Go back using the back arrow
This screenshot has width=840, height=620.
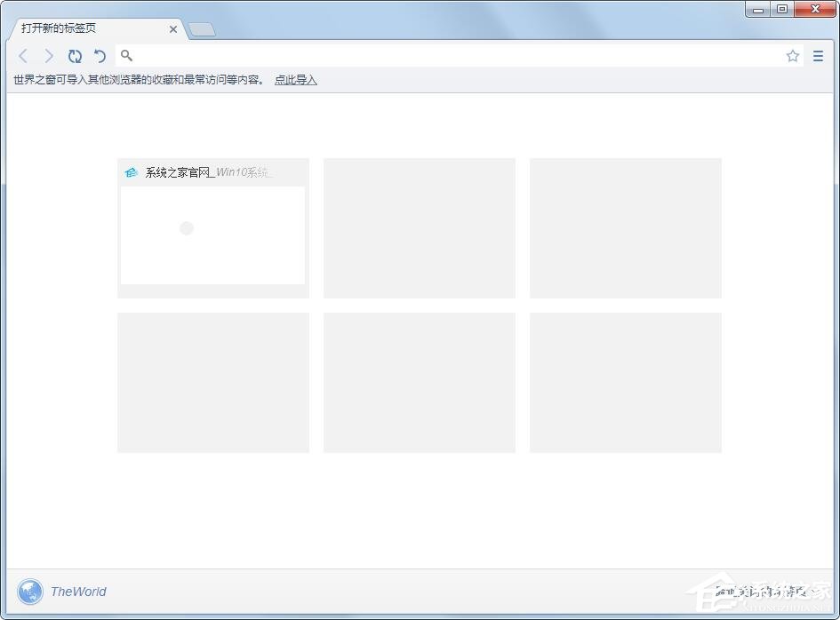[x=23, y=56]
